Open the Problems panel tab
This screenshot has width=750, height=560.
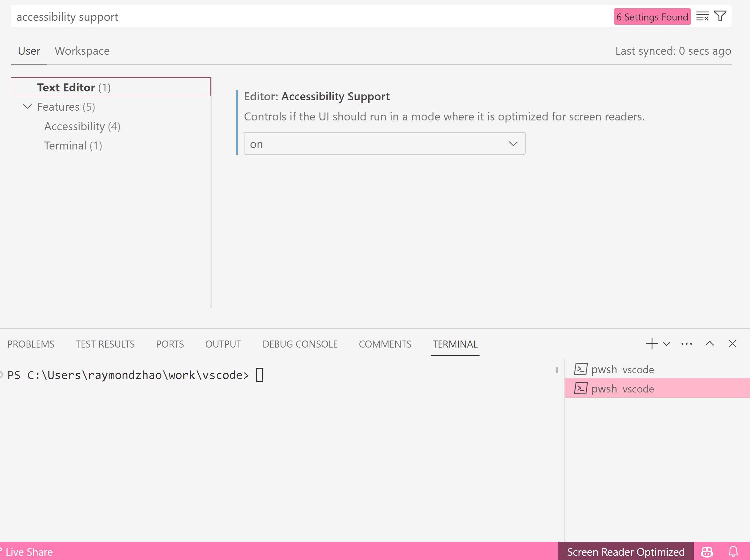(x=31, y=344)
